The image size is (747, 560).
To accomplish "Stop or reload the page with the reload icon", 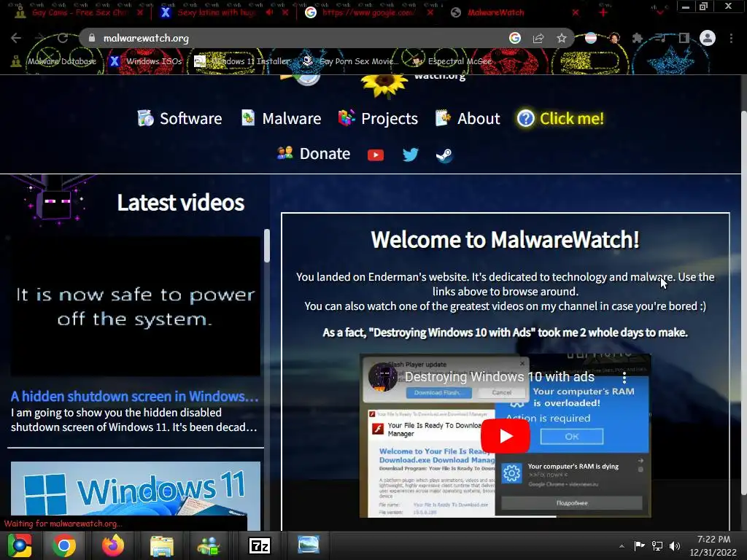I will (x=63, y=38).
